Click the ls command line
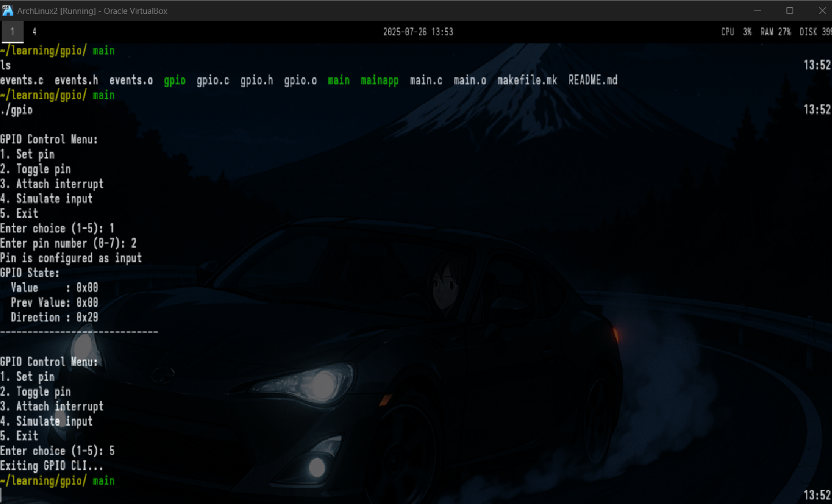The height and width of the screenshot is (504, 832). click(6, 65)
